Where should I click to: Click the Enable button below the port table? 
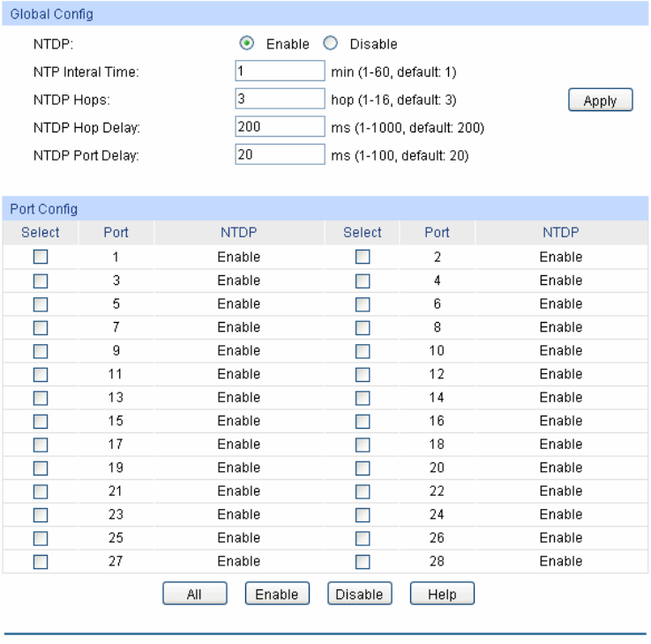[277, 594]
